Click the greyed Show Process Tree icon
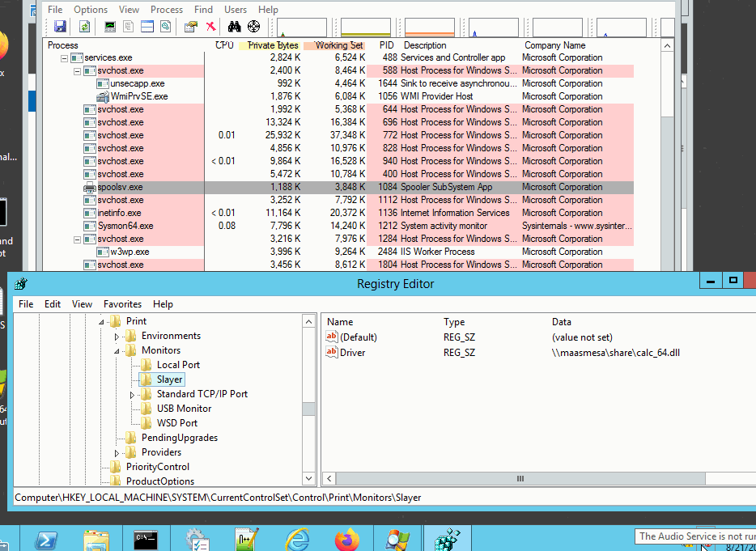 128,26
